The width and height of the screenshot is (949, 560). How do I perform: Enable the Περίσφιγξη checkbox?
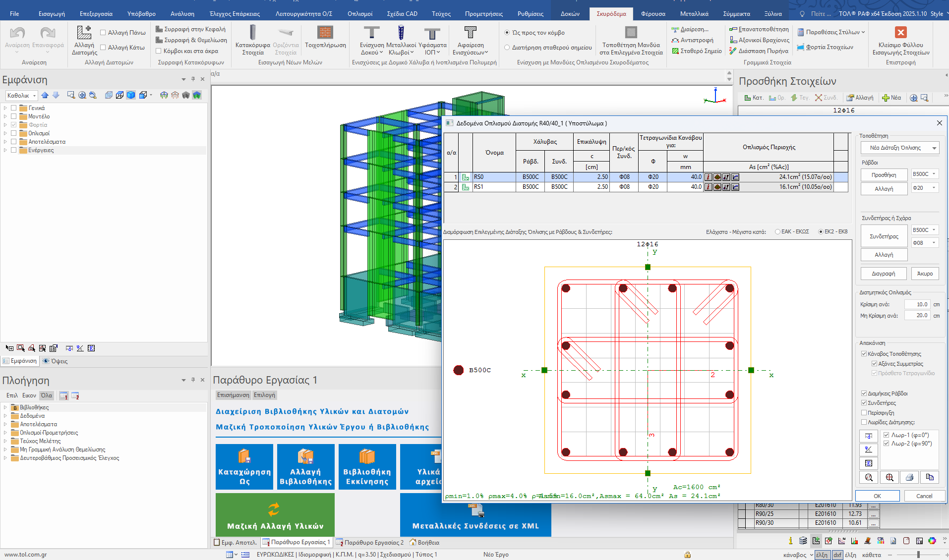click(x=864, y=413)
